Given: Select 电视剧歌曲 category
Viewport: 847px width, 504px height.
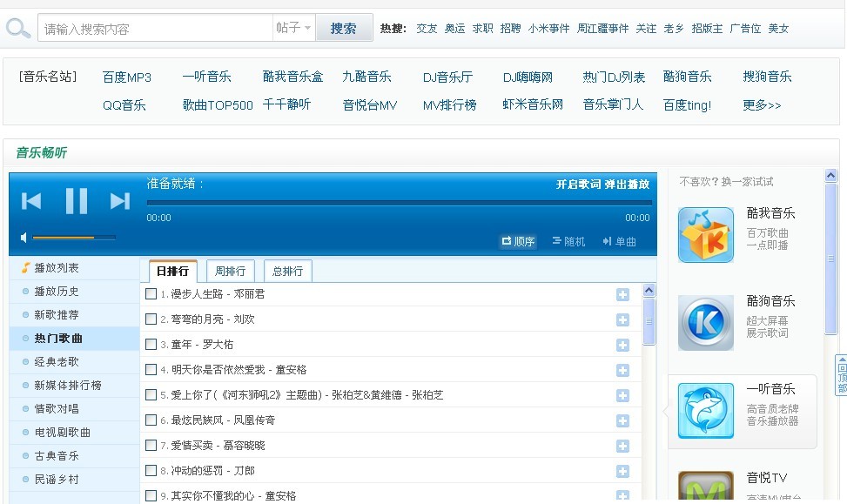Looking at the screenshot, I should tap(62, 432).
